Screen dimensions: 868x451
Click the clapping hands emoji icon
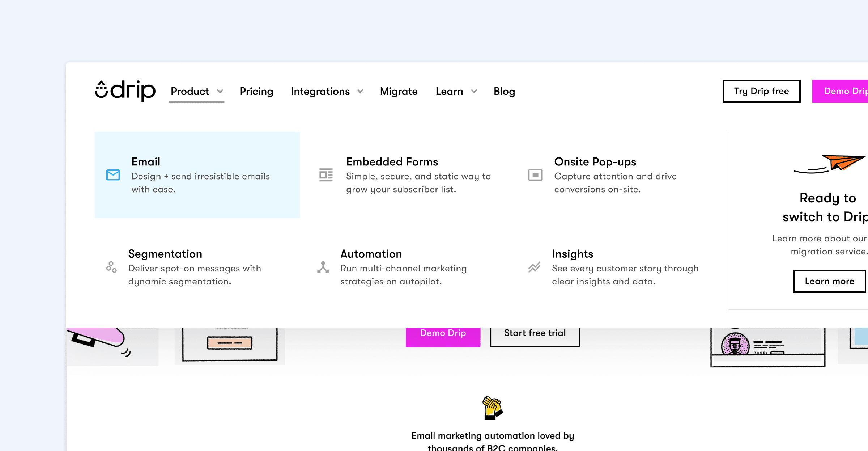click(x=493, y=408)
